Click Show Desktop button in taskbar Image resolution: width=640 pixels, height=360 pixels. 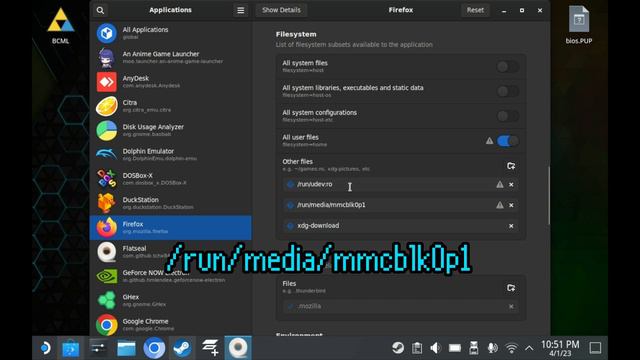[595, 348]
